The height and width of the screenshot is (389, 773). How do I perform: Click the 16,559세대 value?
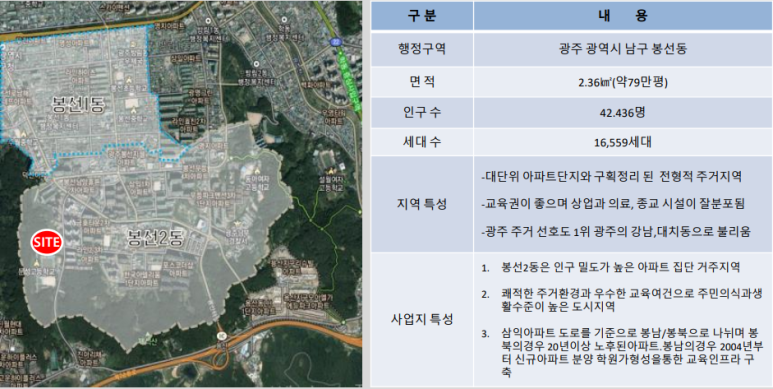[623, 143]
